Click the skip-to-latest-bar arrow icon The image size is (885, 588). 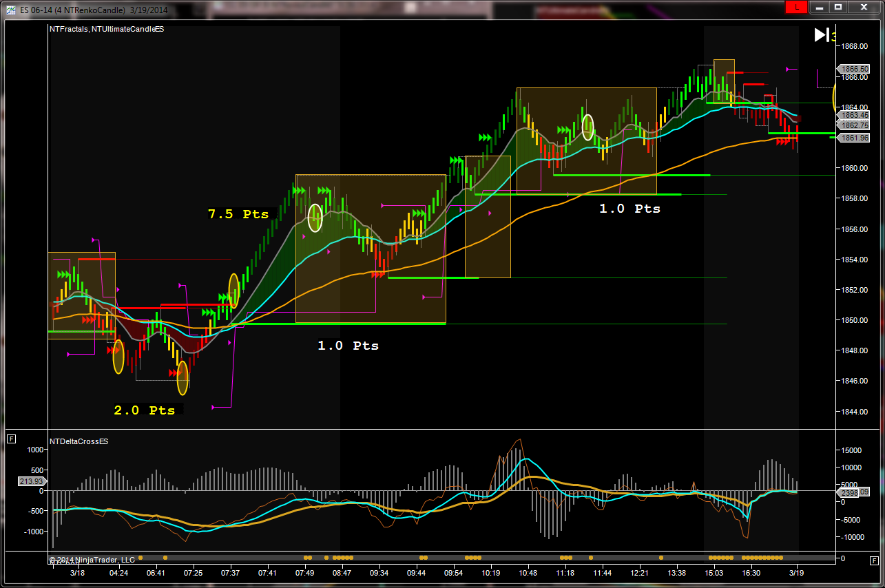tap(821, 35)
